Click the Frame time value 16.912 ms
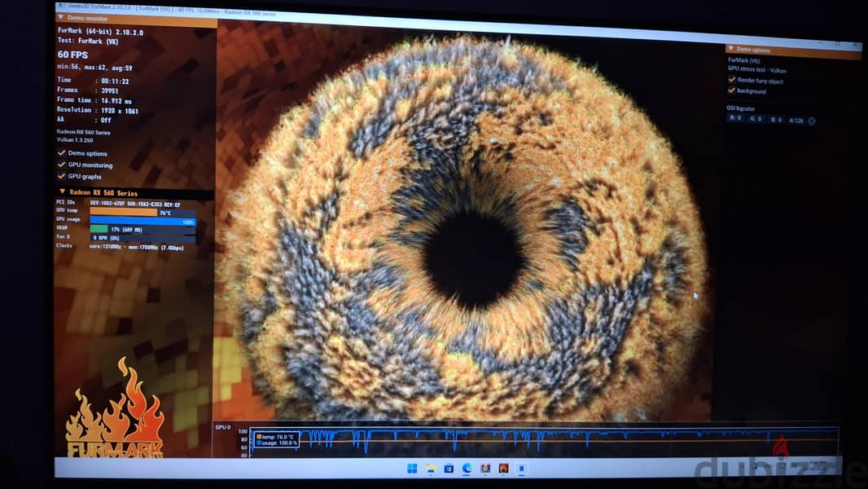868x489 pixels. point(116,101)
